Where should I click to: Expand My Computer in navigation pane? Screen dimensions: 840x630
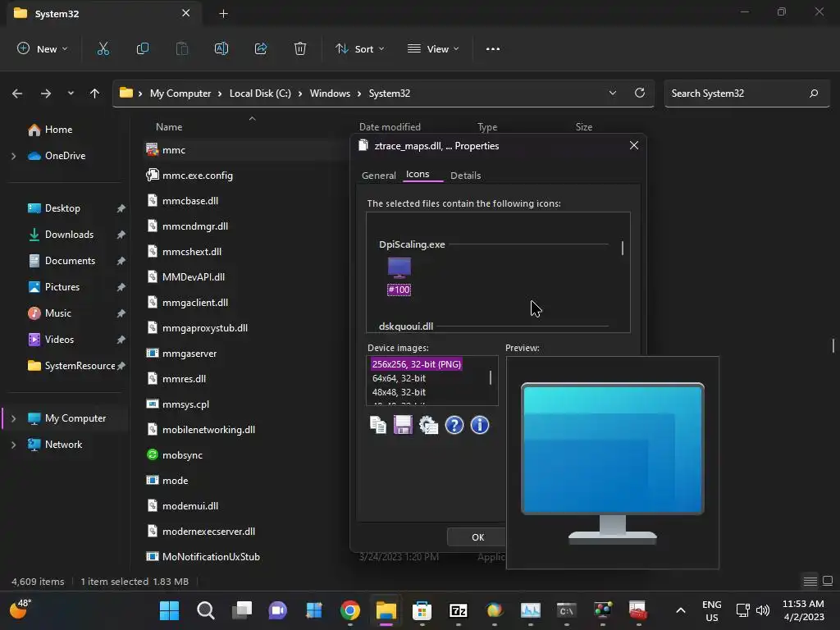(x=13, y=418)
